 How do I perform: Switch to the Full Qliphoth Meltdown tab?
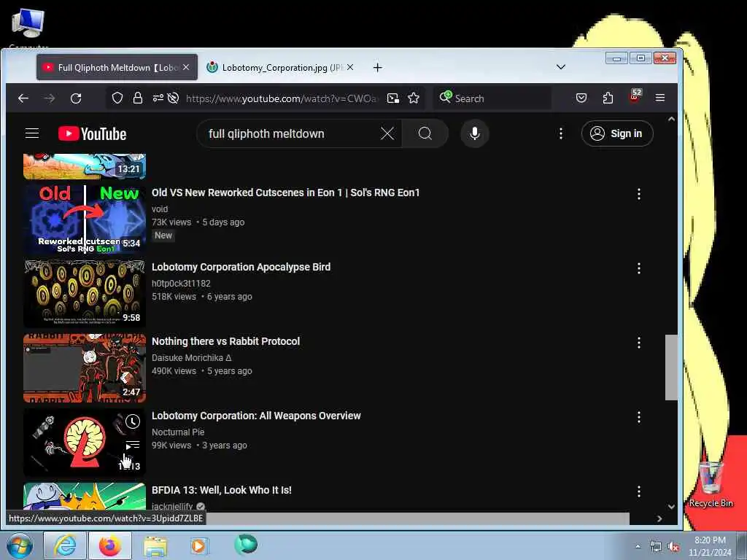[x=117, y=68]
